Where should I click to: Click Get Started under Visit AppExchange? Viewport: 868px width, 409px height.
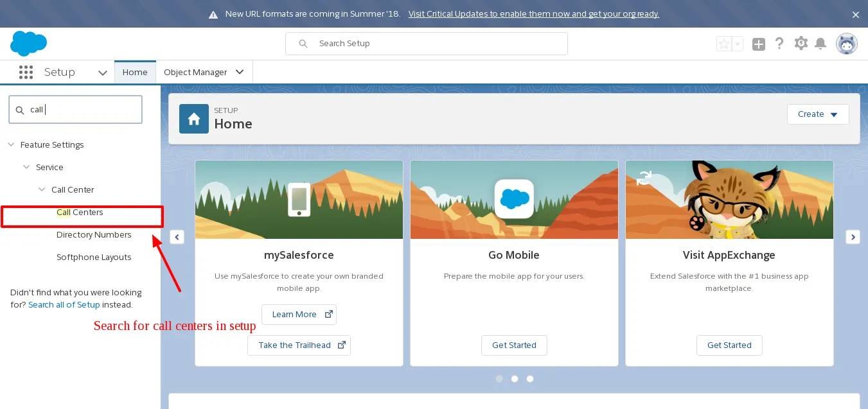[729, 345]
